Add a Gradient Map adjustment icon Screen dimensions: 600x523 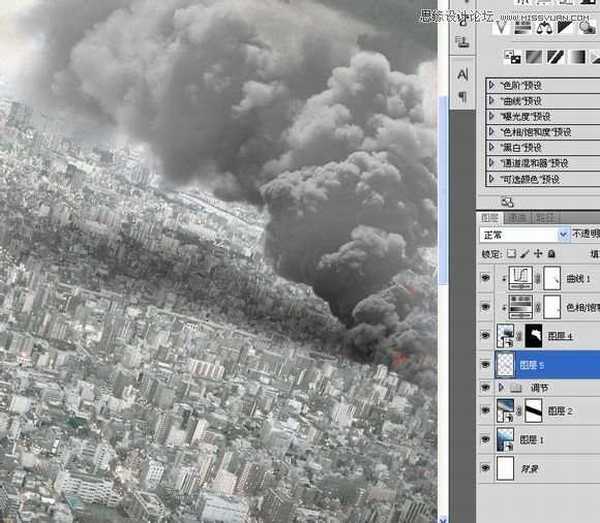[x=577, y=57]
